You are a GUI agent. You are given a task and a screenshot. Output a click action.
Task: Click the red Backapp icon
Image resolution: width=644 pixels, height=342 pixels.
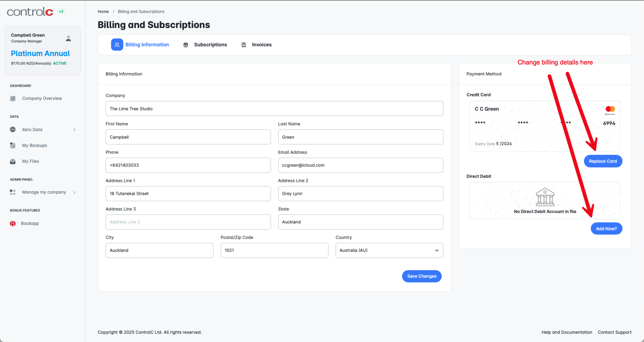click(x=13, y=223)
